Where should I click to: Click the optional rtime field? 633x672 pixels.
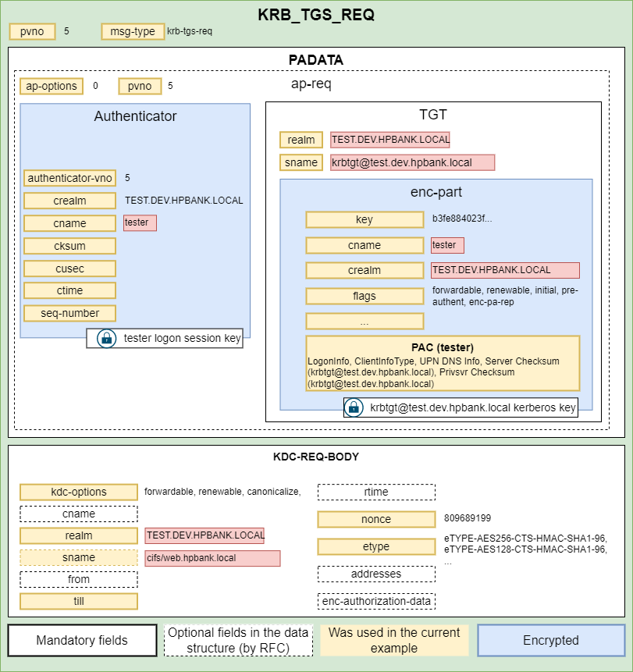click(x=376, y=492)
